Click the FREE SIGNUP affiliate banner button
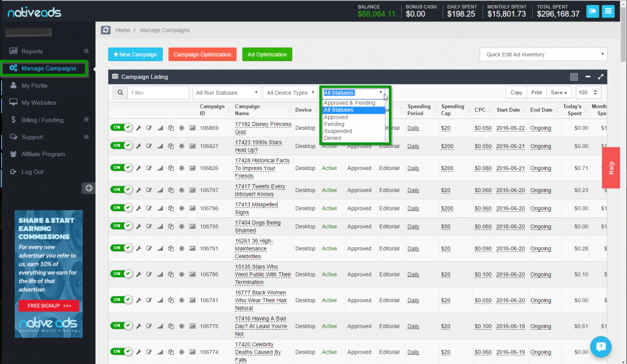This screenshot has height=364, width=627. (49, 306)
